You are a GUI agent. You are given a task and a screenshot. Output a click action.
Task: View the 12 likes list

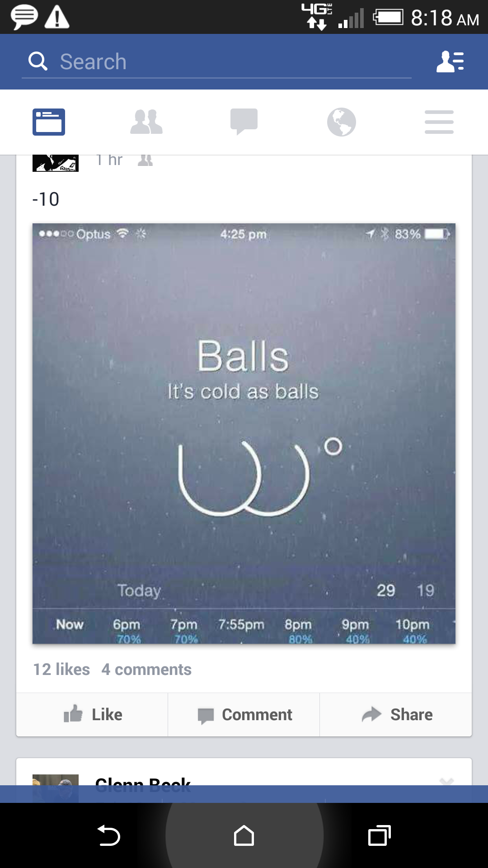pos(61,670)
